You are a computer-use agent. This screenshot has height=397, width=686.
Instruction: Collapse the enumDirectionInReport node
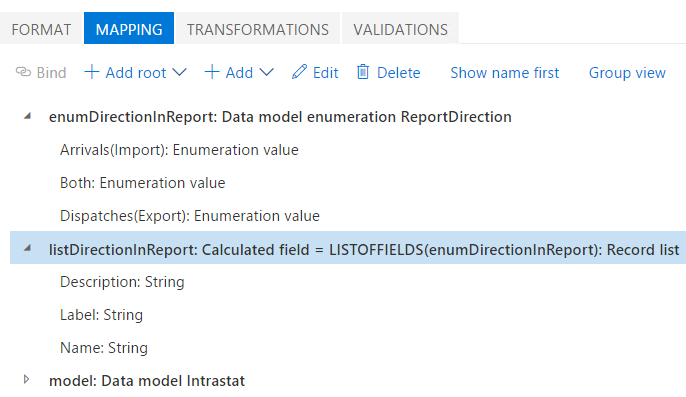pos(28,116)
